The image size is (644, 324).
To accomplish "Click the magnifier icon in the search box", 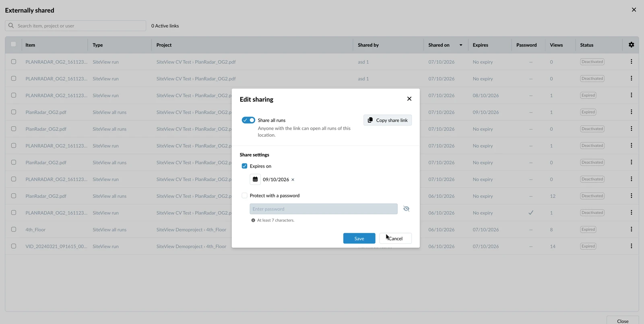I will (x=11, y=26).
